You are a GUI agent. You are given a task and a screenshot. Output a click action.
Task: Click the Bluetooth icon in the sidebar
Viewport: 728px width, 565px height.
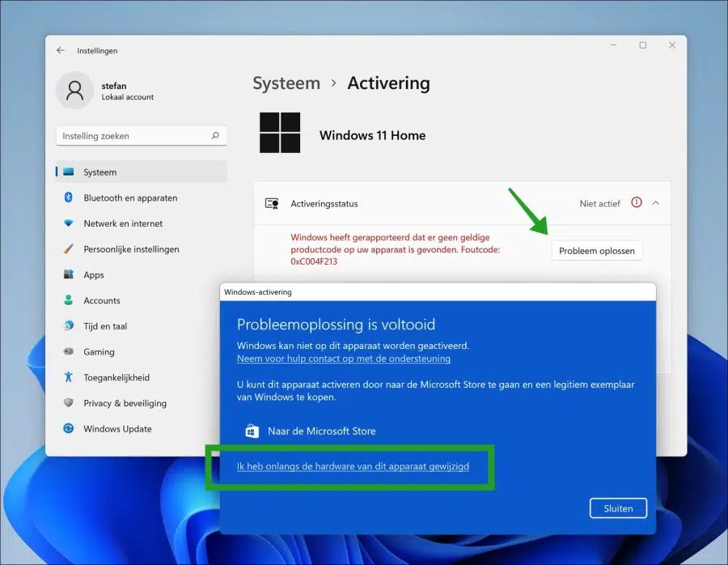coord(68,198)
